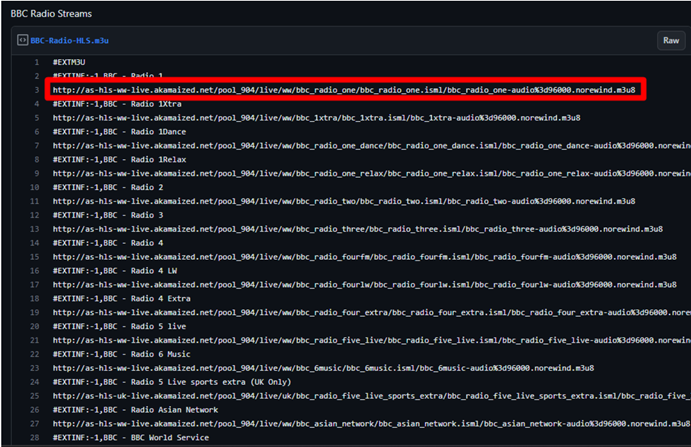The height and width of the screenshot is (447, 691).
Task: Click the '#EXTINF:-1,BBC - Radio 6 Music' line
Action: [122, 354]
